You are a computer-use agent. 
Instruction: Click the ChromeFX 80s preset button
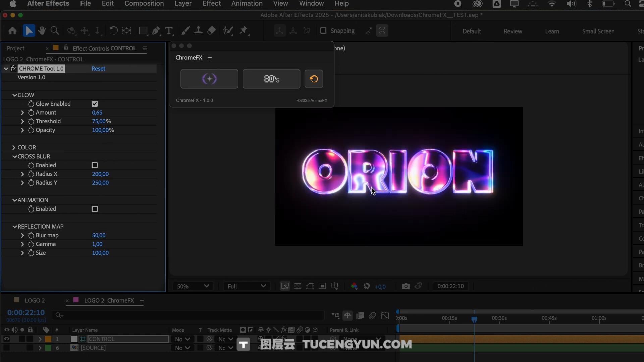click(x=271, y=79)
